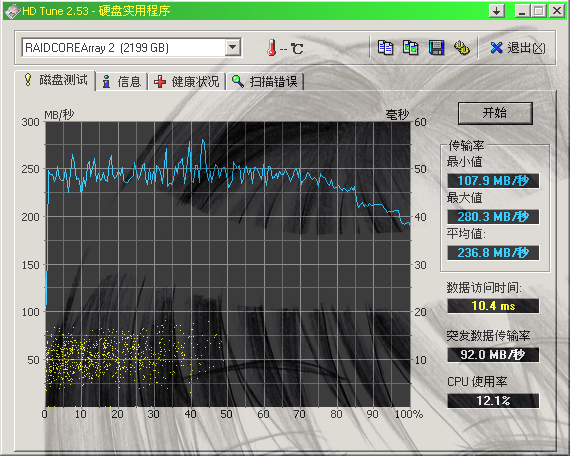Image resolution: width=570 pixels, height=456 pixels.
Task: Click the HD Tune title bar icon
Action: [12, 11]
